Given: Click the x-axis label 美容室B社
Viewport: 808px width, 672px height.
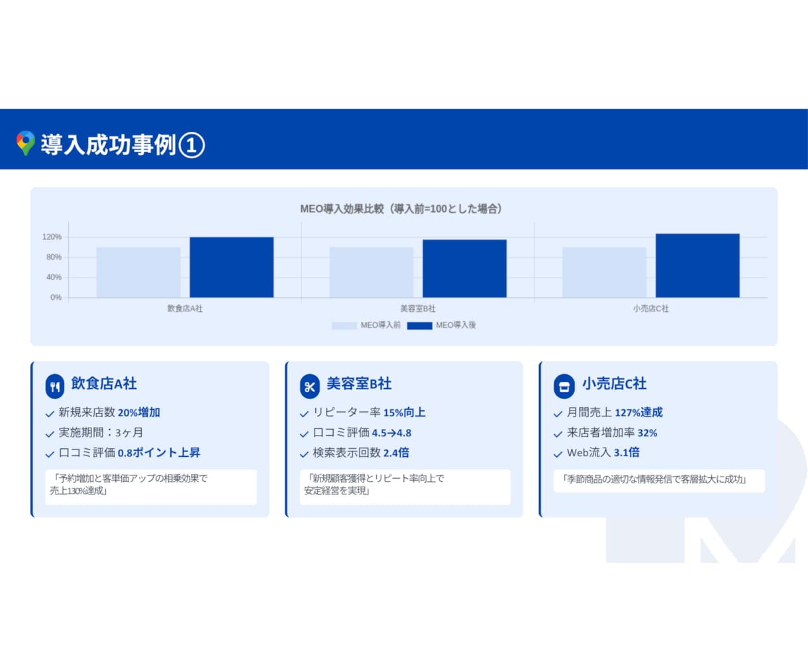Looking at the screenshot, I should click(418, 309).
